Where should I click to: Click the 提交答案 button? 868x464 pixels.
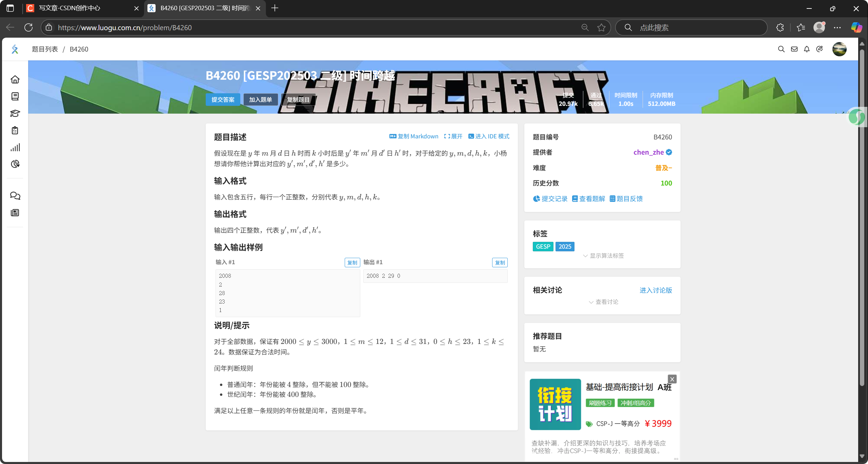223,99
